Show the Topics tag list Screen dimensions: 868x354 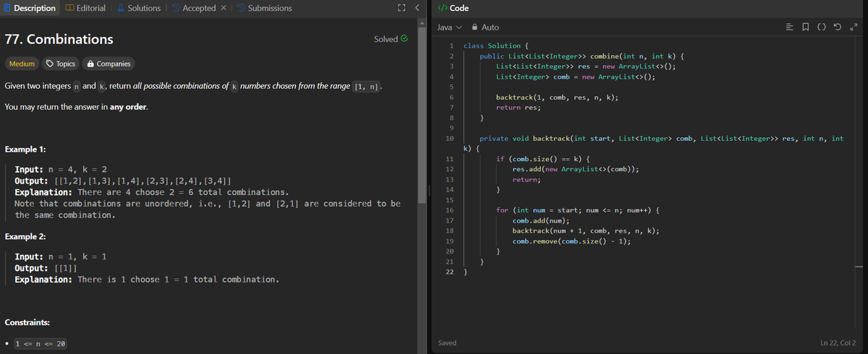(61, 64)
